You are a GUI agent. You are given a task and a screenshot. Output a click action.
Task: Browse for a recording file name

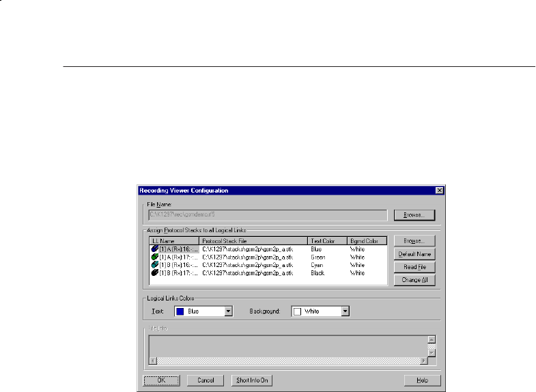(x=414, y=215)
